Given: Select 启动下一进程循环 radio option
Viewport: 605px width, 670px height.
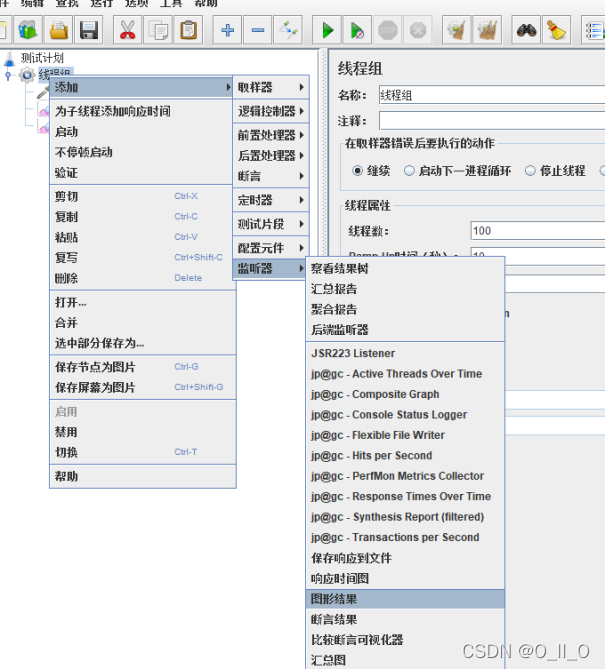Looking at the screenshot, I should [409, 171].
